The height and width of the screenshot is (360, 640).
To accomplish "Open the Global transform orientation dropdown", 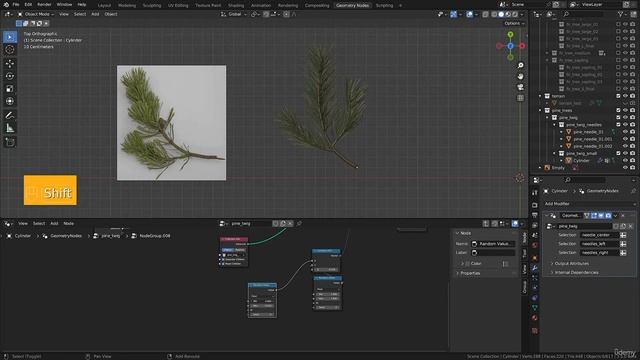I will (234, 14).
